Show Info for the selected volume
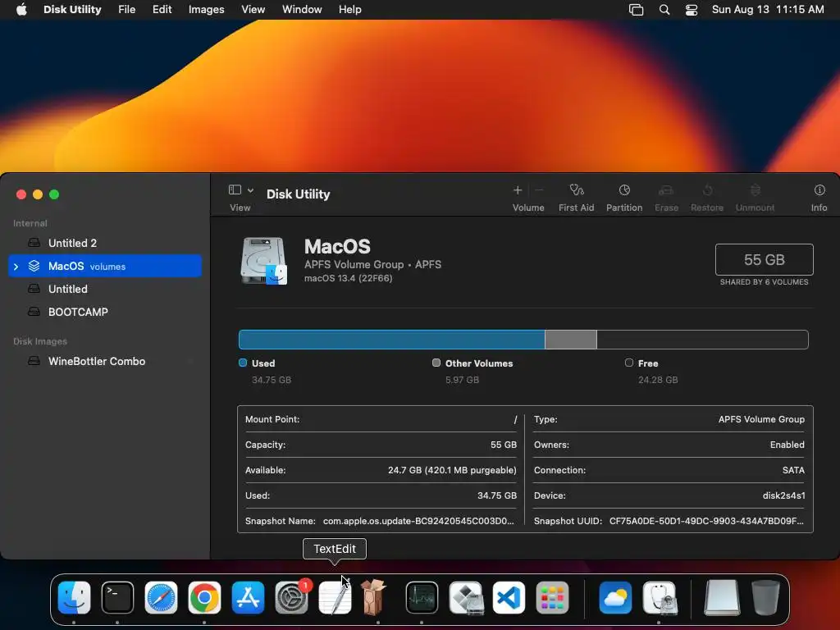The width and height of the screenshot is (840, 630). [x=819, y=190]
